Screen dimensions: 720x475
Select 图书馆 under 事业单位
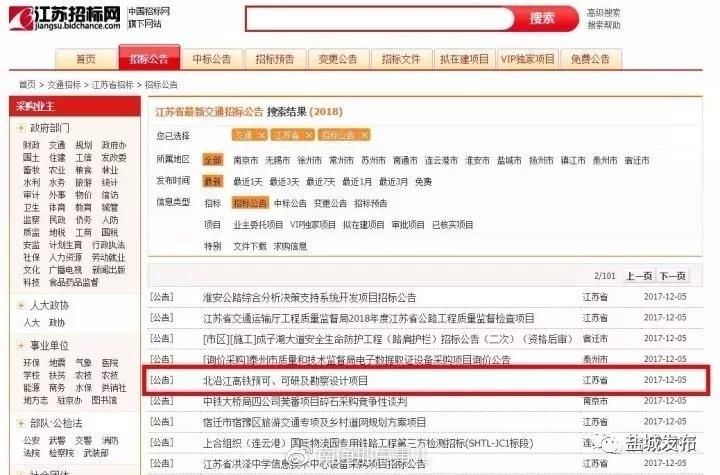pyautogui.click(x=104, y=401)
